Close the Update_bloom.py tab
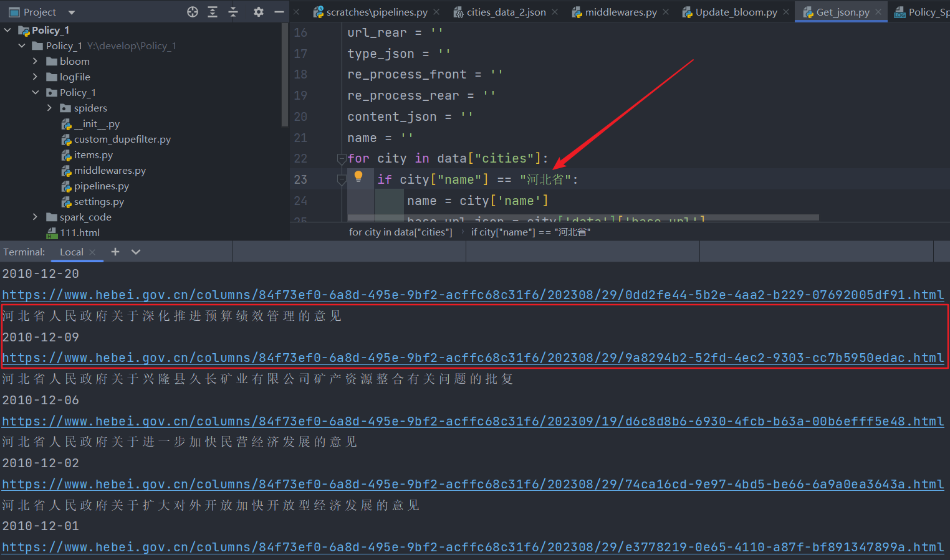This screenshot has width=950, height=560. coord(786,12)
